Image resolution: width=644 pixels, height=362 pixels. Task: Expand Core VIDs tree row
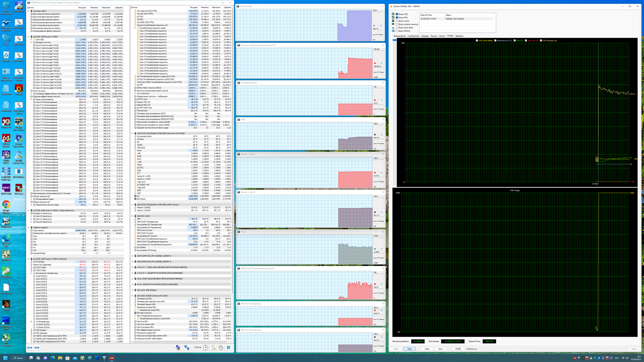[31, 39]
